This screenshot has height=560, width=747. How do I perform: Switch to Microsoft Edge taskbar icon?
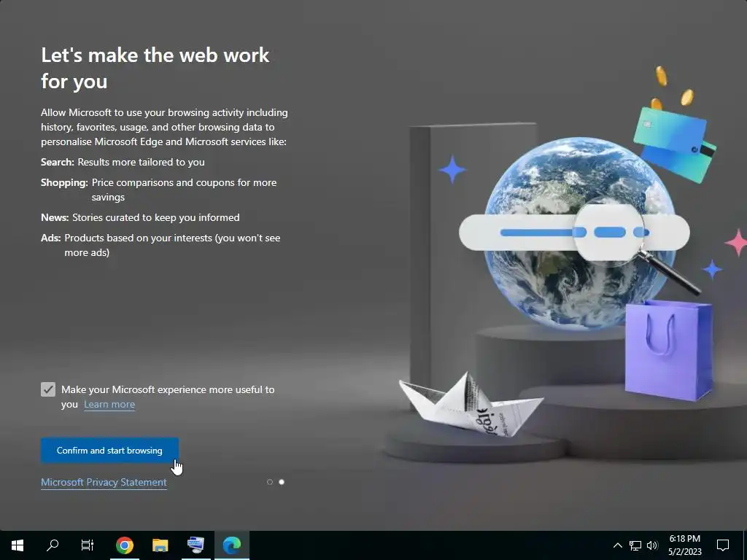tap(232, 545)
